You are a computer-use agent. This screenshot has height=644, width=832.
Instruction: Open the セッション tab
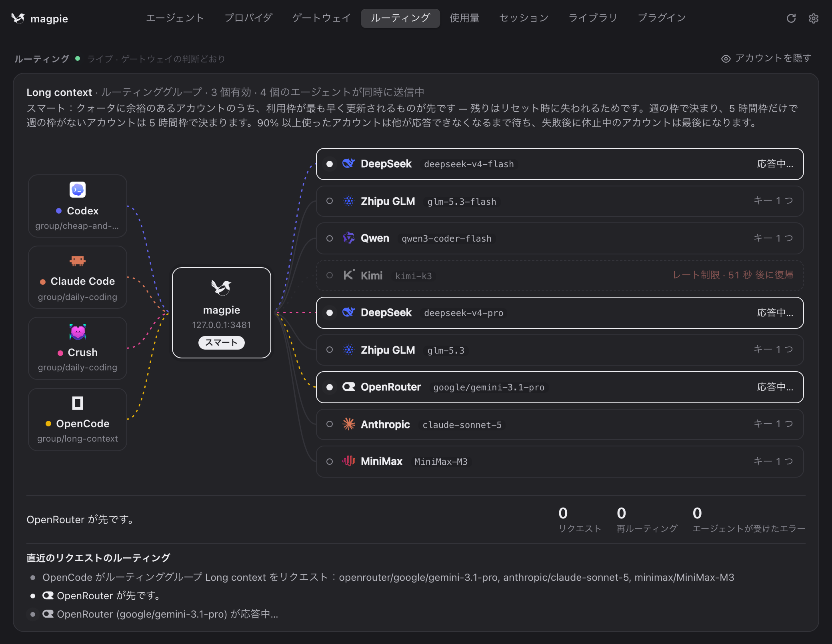coord(524,18)
